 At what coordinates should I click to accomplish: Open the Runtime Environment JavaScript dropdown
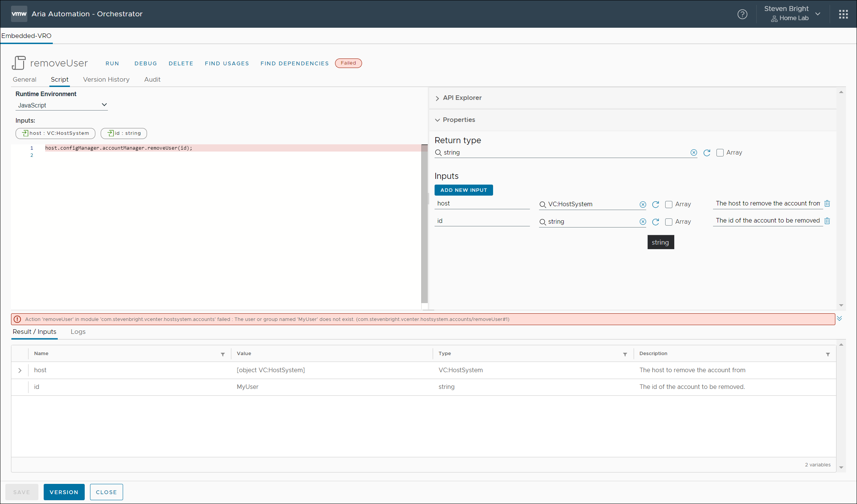pos(62,105)
